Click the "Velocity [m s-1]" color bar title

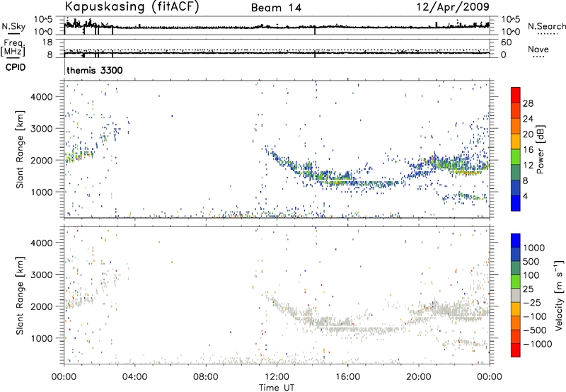pyautogui.click(x=559, y=296)
